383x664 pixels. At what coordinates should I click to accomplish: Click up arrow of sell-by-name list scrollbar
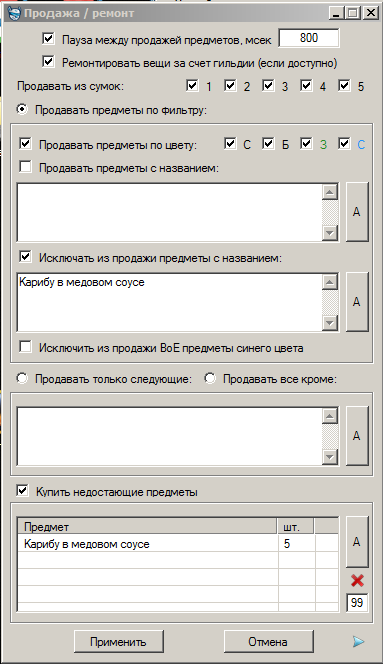[x=330, y=192]
